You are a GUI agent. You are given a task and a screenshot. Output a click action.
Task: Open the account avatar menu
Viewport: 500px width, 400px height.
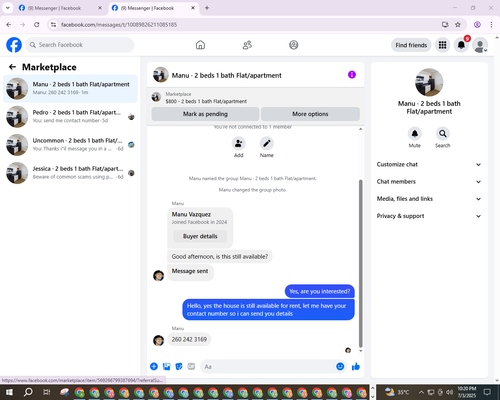tap(480, 45)
